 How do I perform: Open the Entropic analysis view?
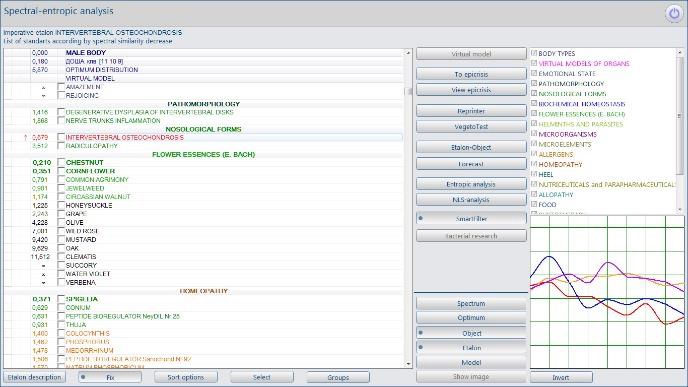click(x=471, y=184)
